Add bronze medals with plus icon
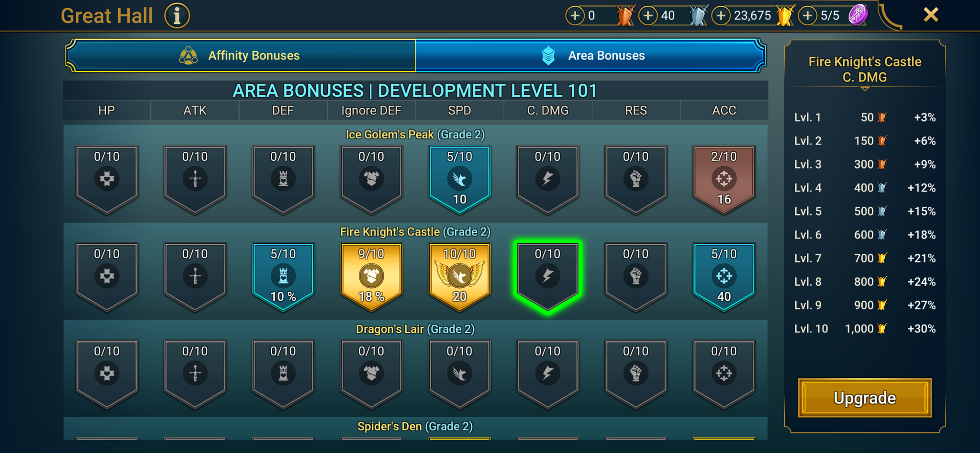 575,16
